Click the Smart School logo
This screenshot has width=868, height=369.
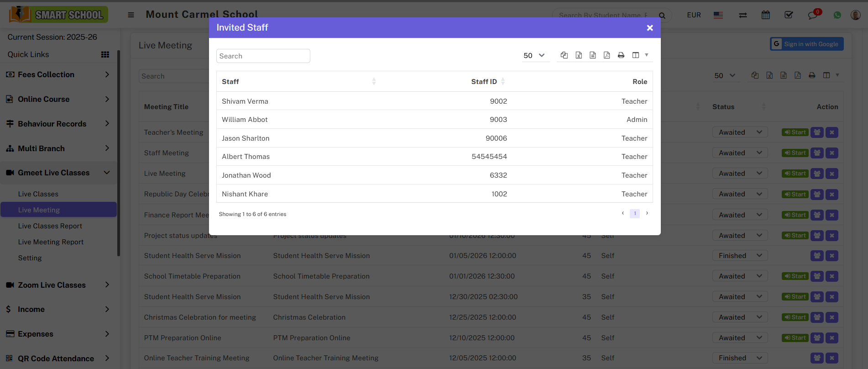coord(58,15)
